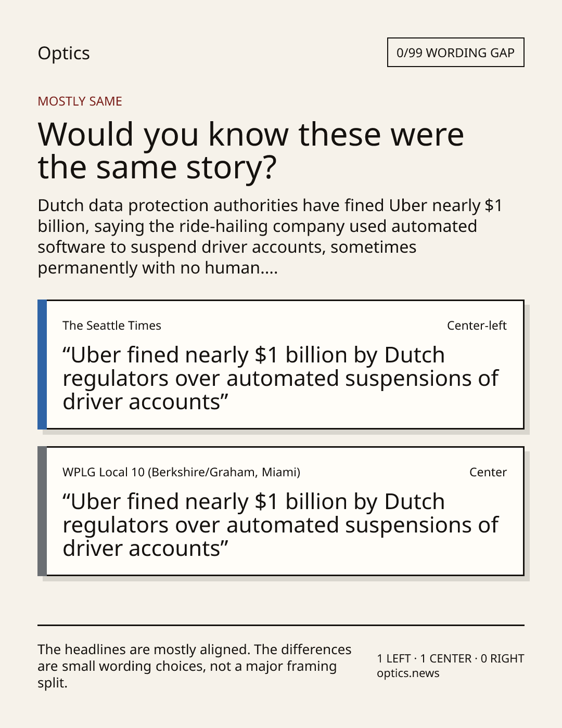This screenshot has height=728, width=562.
Task: Click the Dutch data protection summary paragraph
Action: coord(270,237)
